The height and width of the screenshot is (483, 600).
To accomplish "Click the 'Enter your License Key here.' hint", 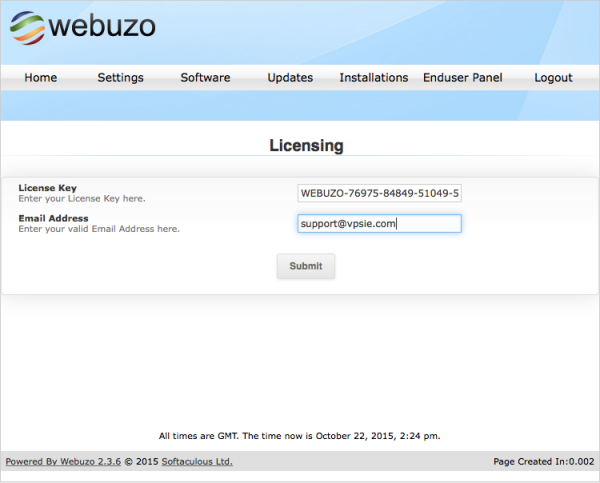I will coord(82,199).
